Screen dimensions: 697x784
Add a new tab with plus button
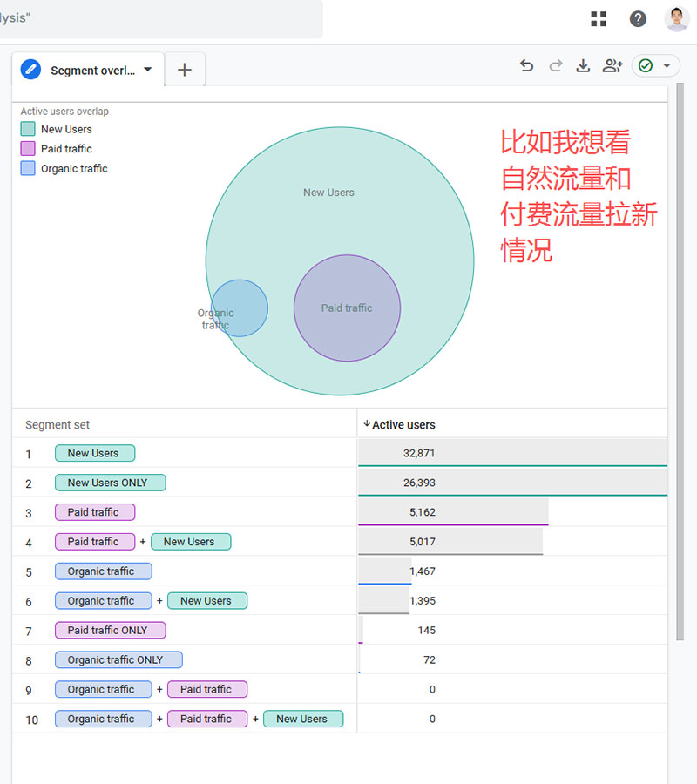pos(185,70)
